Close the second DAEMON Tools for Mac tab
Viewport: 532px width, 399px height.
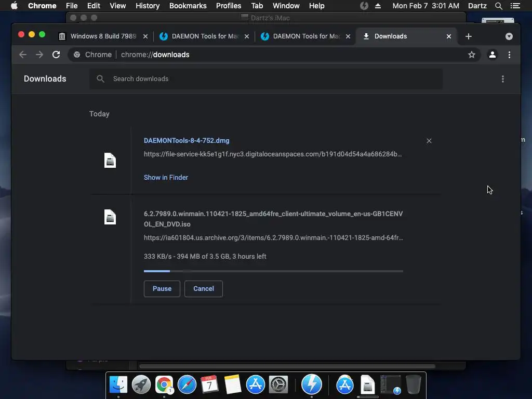point(348,36)
